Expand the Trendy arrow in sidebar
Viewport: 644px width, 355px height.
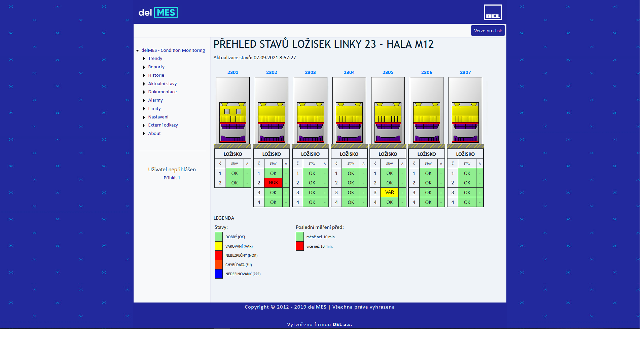coord(144,59)
